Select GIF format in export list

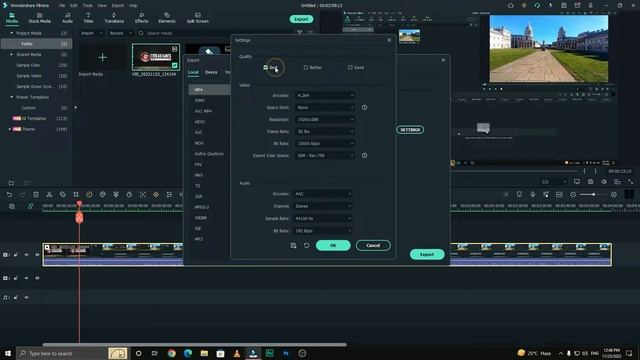click(x=198, y=229)
